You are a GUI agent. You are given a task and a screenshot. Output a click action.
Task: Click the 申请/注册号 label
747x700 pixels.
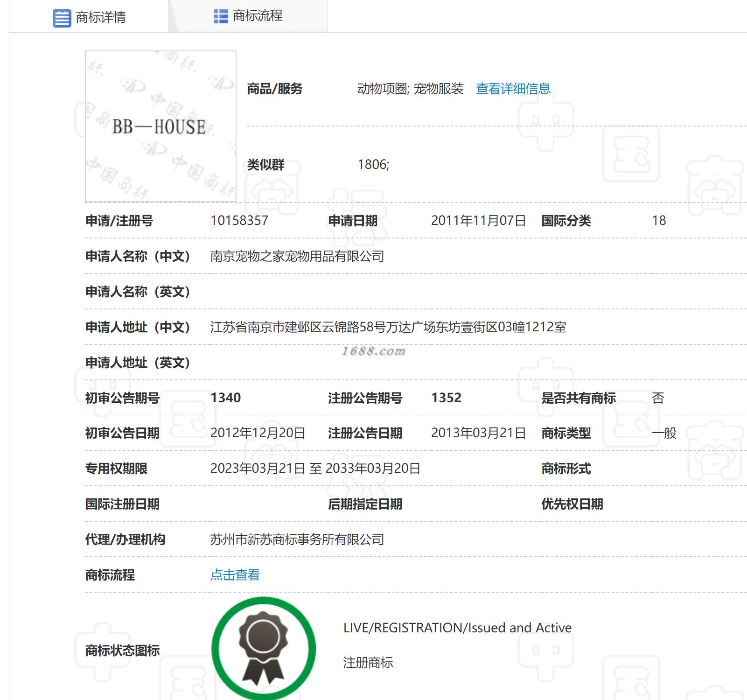pos(119,221)
